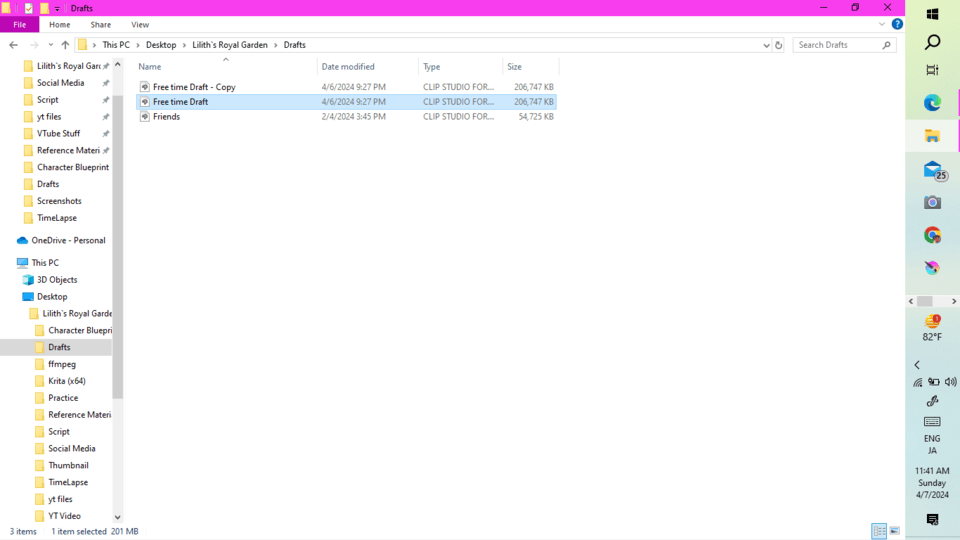
Task: Open the battery status tray icon
Action: (934, 382)
